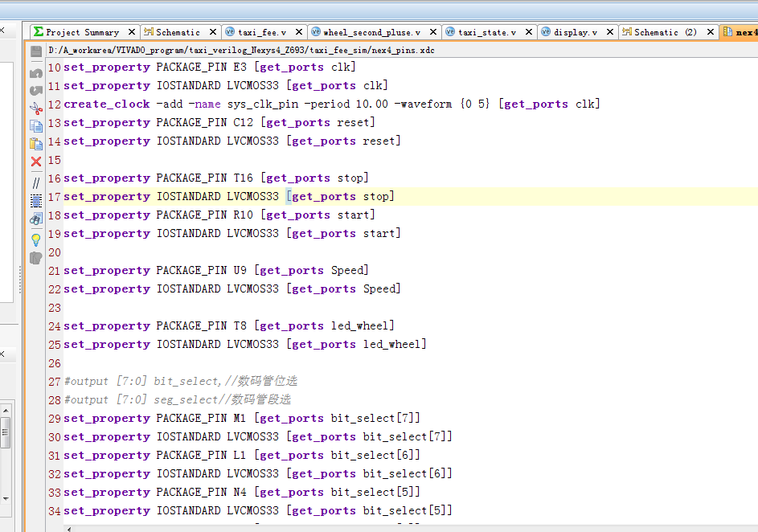
Task: Close the Project Summary tab
Action: click(132, 32)
